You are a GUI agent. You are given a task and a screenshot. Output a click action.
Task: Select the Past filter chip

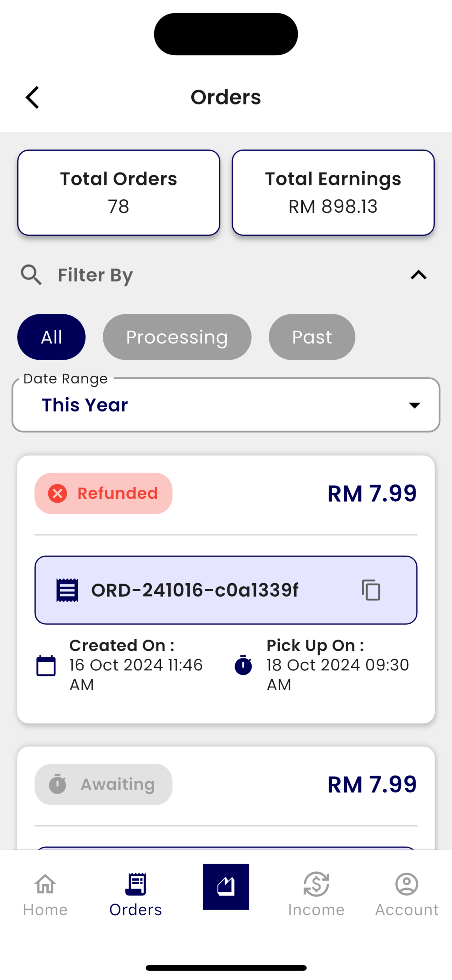coord(312,337)
